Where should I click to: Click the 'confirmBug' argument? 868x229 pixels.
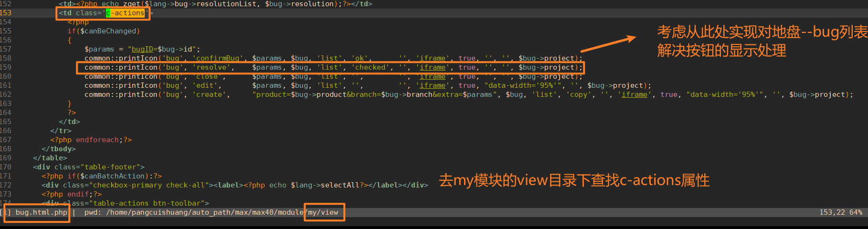[x=218, y=58]
